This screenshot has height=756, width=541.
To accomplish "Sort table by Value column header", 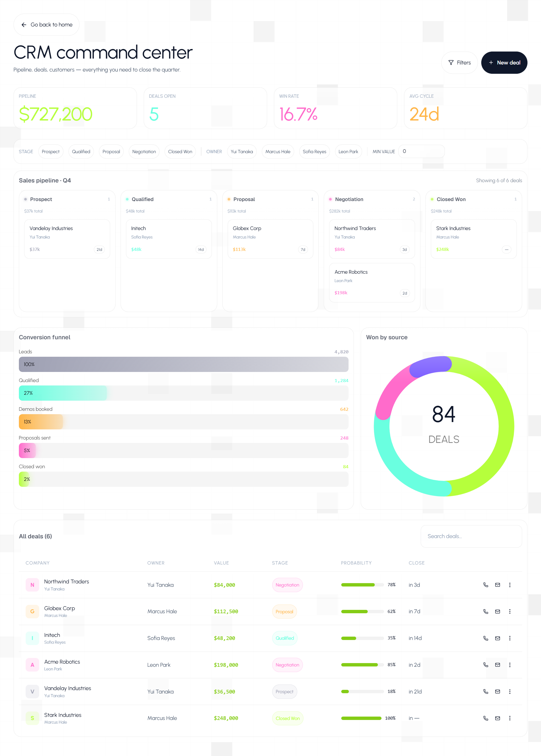I will (x=221, y=563).
